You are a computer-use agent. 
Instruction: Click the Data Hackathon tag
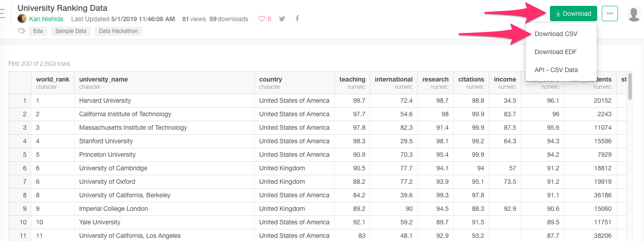pyautogui.click(x=118, y=31)
